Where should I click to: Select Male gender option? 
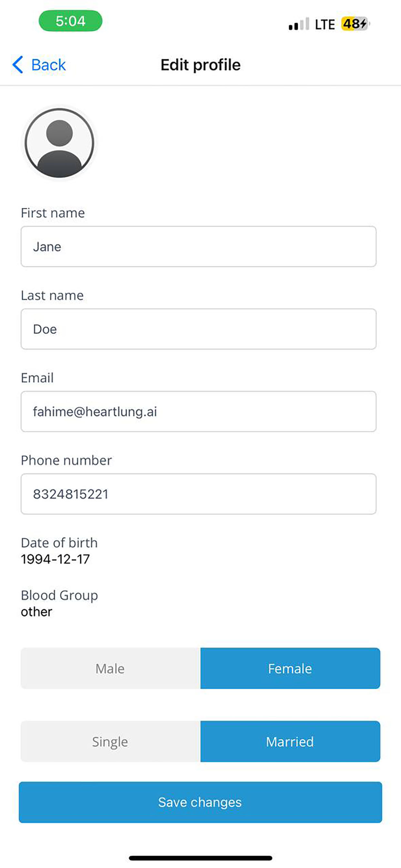pos(110,668)
